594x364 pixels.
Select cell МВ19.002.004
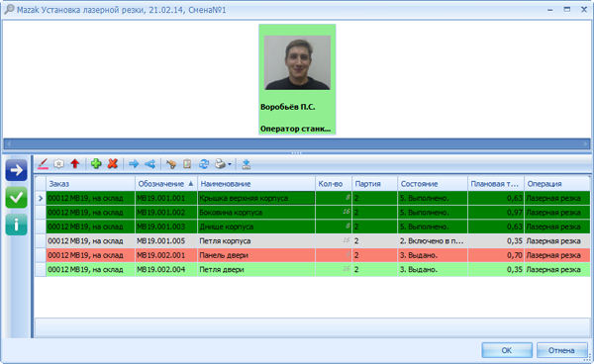click(x=166, y=270)
